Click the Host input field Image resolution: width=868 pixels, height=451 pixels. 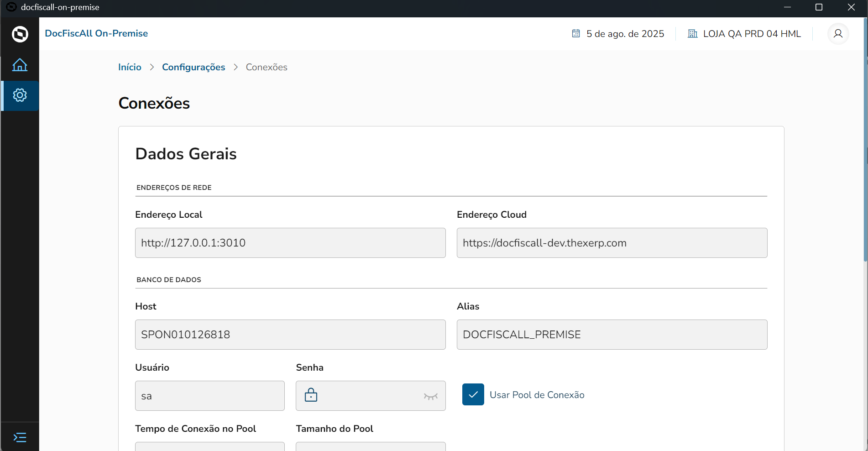(x=290, y=335)
